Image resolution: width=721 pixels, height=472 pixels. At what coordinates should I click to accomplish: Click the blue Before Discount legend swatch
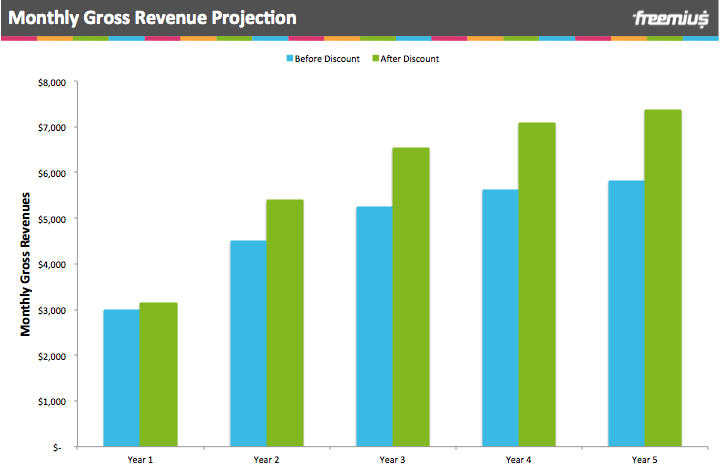pyautogui.click(x=290, y=58)
